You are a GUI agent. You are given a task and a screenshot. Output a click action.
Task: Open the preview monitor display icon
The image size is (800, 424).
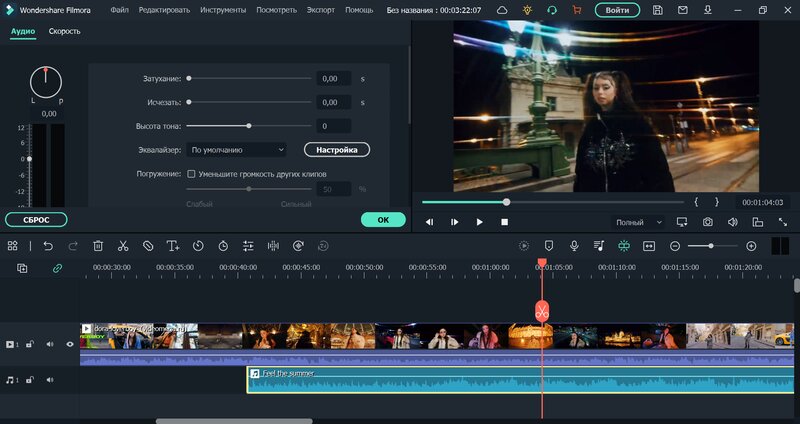tap(682, 222)
